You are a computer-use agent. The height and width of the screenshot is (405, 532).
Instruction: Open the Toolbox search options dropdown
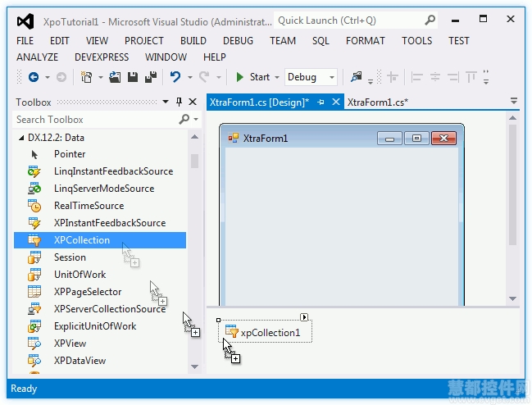196,120
